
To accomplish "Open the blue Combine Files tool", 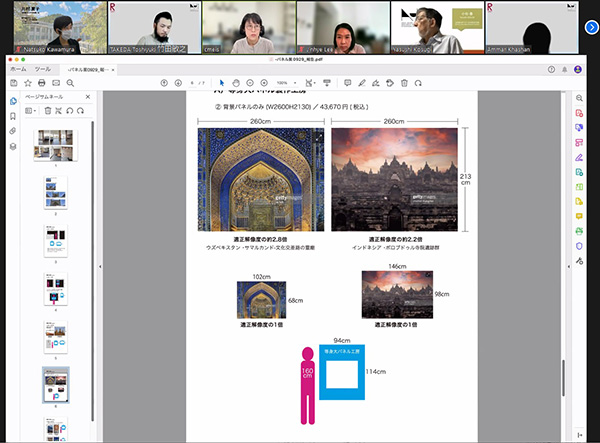I will tap(579, 128).
